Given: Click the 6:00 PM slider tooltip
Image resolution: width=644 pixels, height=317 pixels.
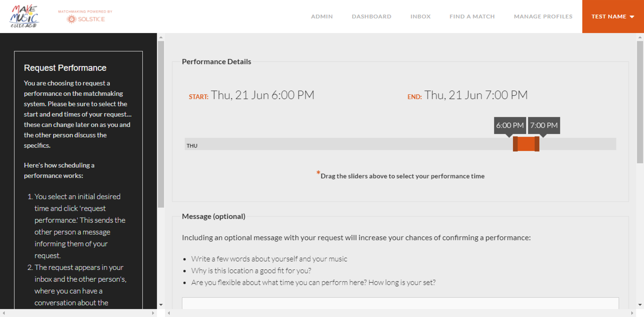Looking at the screenshot, I should 510,125.
